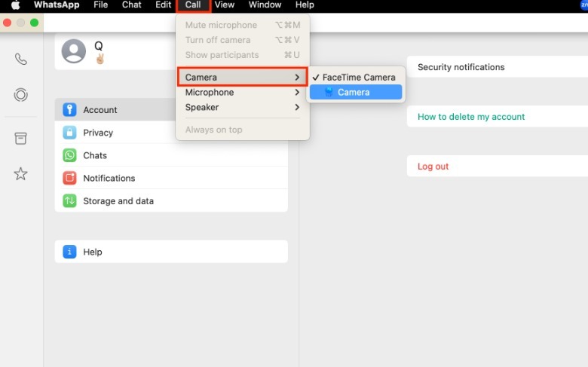Open the Chat menu in menu bar

click(x=132, y=5)
